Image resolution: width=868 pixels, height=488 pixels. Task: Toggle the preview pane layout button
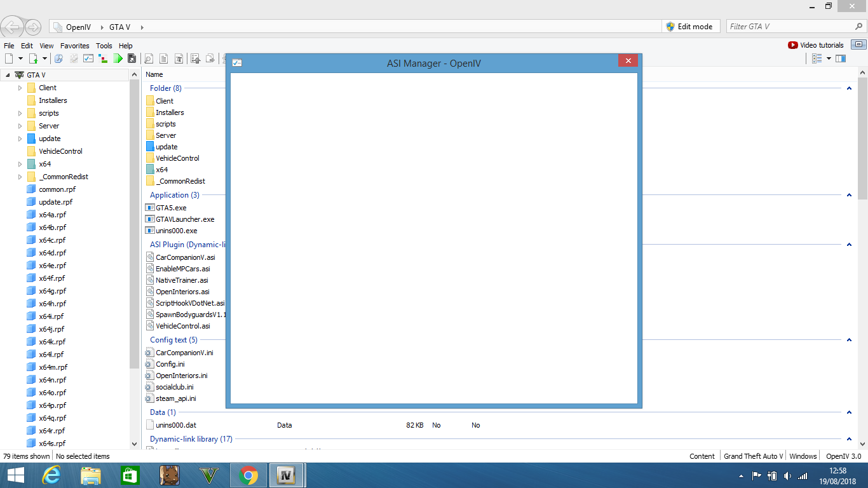point(841,58)
